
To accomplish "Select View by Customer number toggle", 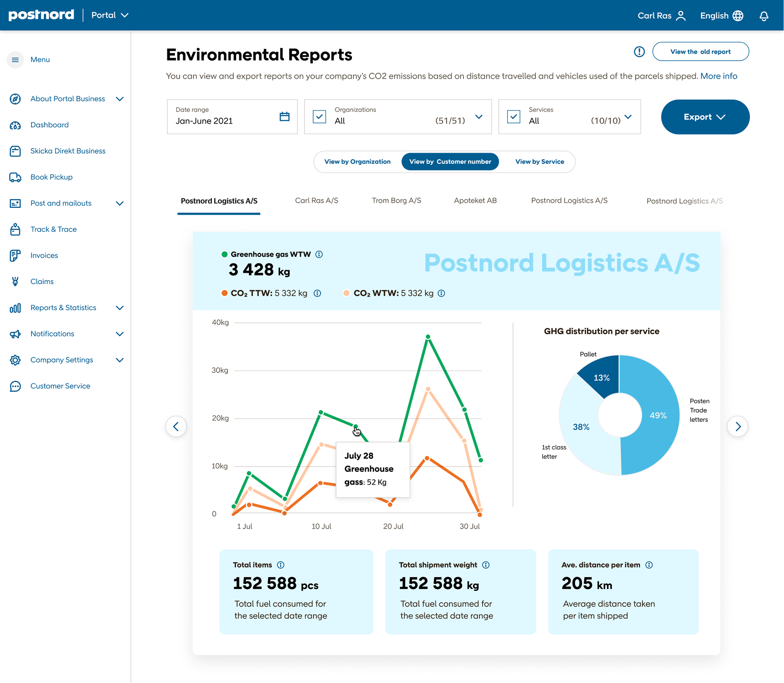I will point(450,162).
